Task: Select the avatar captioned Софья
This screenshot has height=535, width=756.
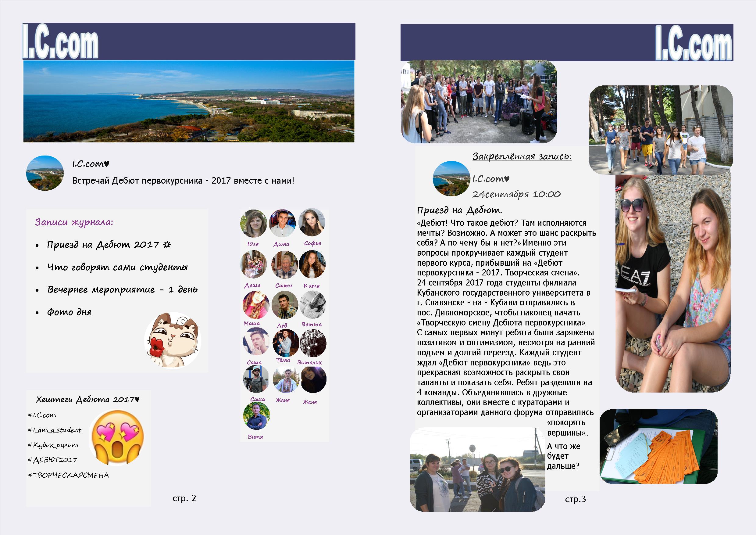Action: click(x=312, y=222)
